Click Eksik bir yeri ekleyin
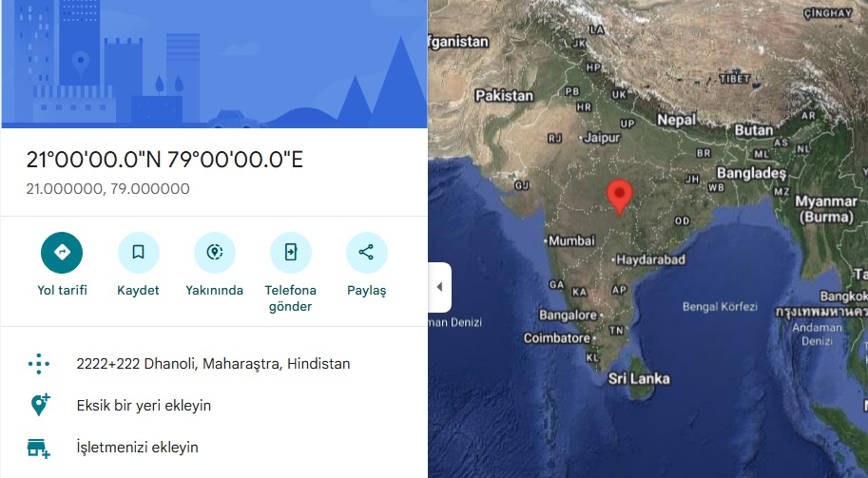This screenshot has width=868, height=478. click(x=144, y=406)
